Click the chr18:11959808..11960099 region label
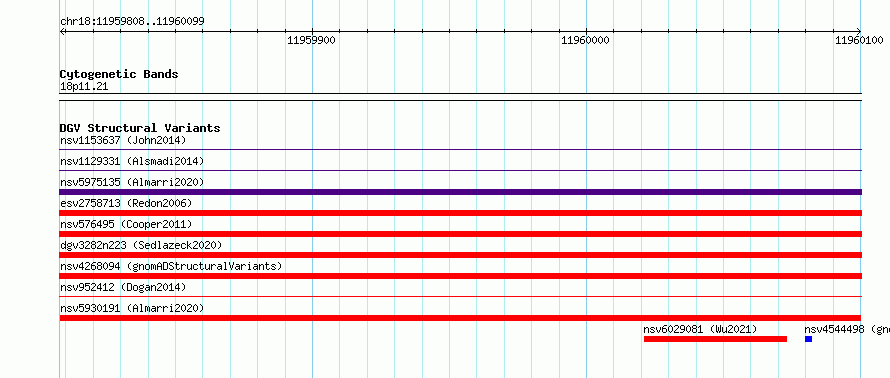Viewport: 890px width, 378px height. [132, 22]
